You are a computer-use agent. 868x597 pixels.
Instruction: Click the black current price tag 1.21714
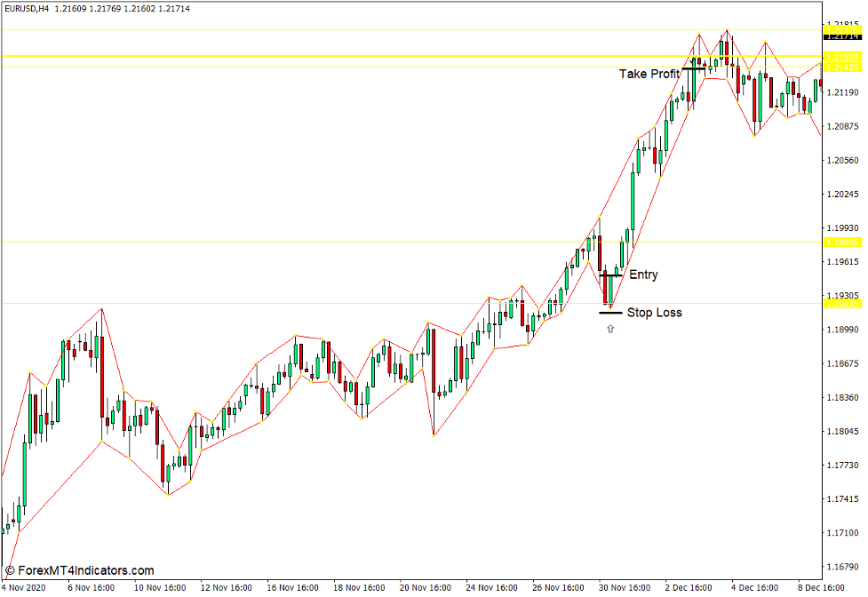(842, 37)
